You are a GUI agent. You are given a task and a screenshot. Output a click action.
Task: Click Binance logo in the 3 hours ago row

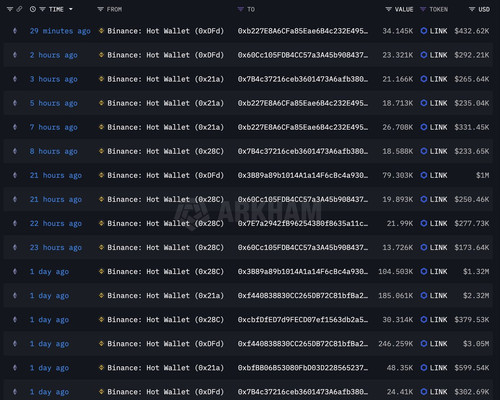(101, 79)
